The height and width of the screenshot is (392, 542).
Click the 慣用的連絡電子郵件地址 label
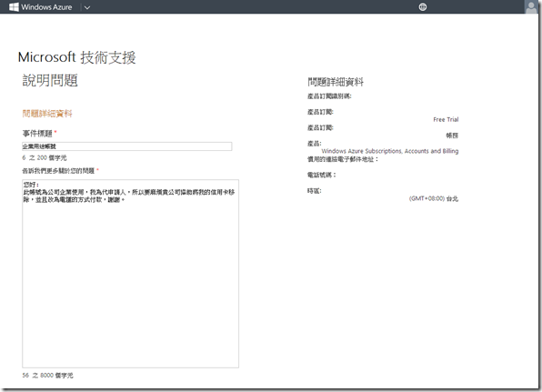click(x=343, y=159)
